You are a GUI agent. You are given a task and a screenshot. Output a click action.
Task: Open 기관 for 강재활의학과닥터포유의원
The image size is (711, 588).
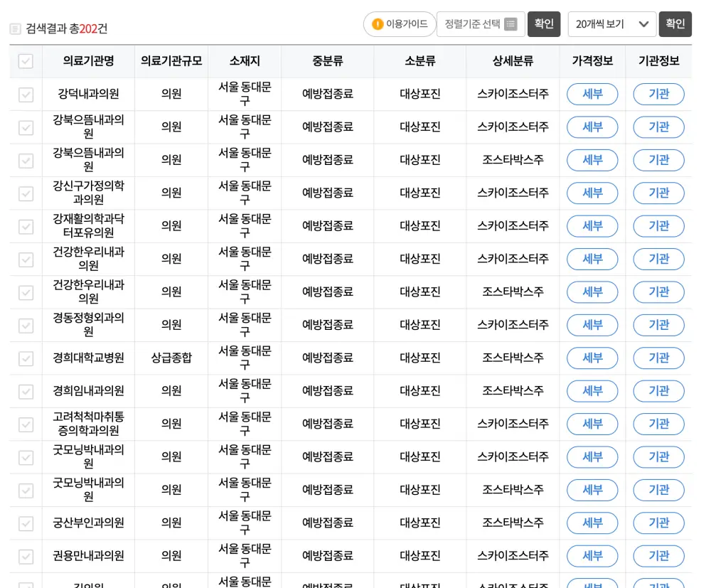pyautogui.click(x=658, y=226)
